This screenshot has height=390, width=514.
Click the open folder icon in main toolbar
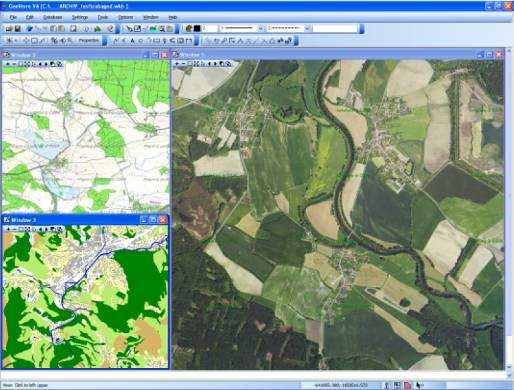coord(9,29)
